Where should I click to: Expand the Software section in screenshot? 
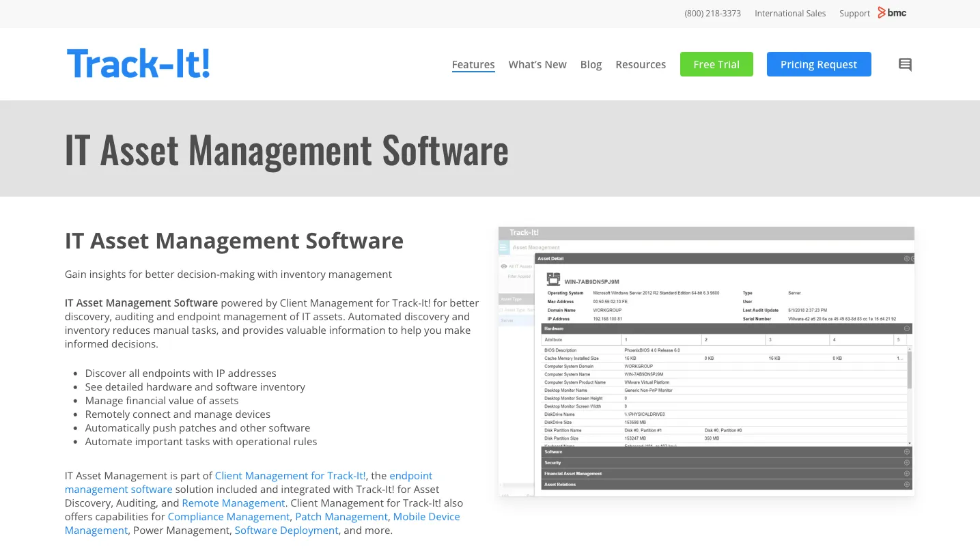point(907,451)
